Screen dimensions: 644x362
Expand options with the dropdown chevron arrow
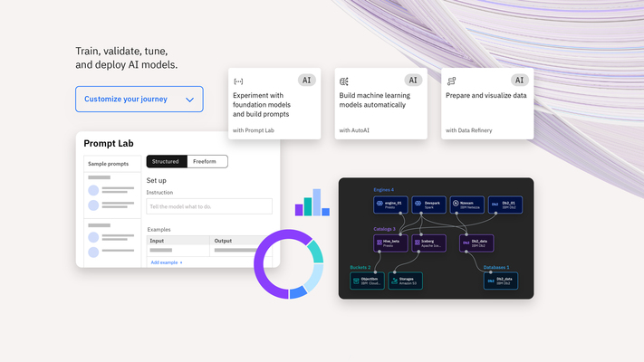point(189,100)
